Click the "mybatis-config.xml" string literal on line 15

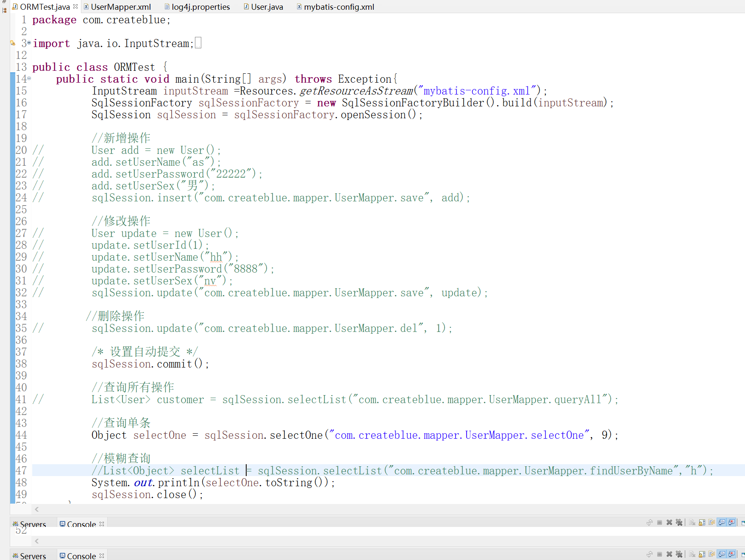(x=477, y=91)
